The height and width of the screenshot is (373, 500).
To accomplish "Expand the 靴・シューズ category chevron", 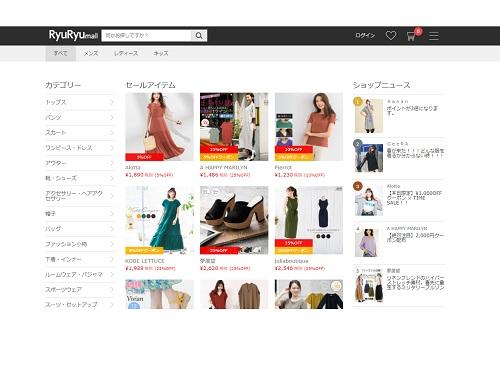I will (x=112, y=178).
